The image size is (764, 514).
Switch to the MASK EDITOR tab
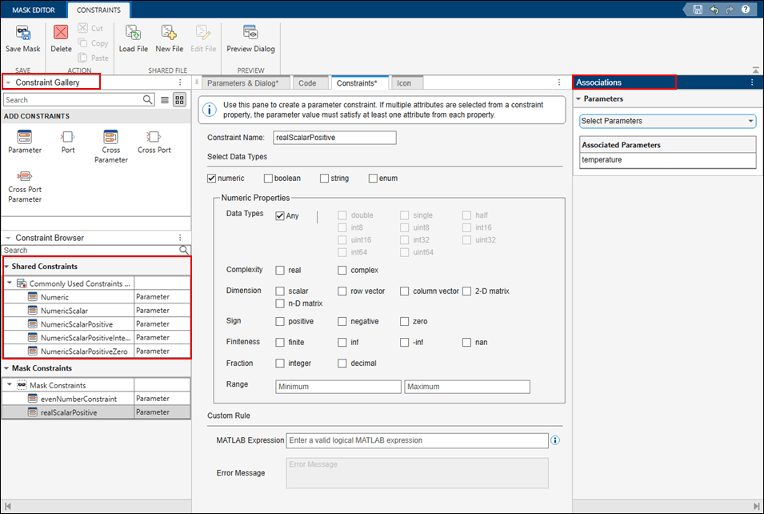[x=34, y=10]
